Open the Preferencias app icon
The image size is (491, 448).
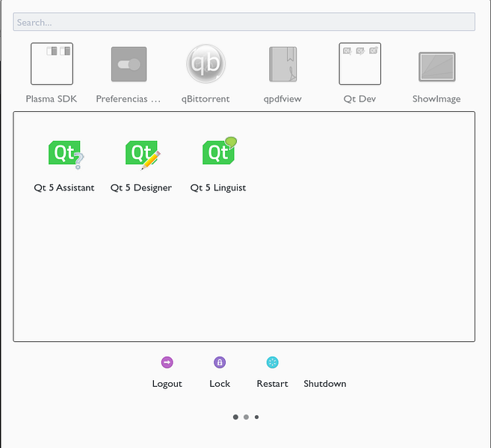click(x=129, y=64)
